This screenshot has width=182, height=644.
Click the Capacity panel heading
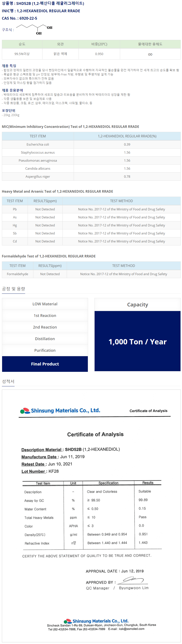[137, 304]
